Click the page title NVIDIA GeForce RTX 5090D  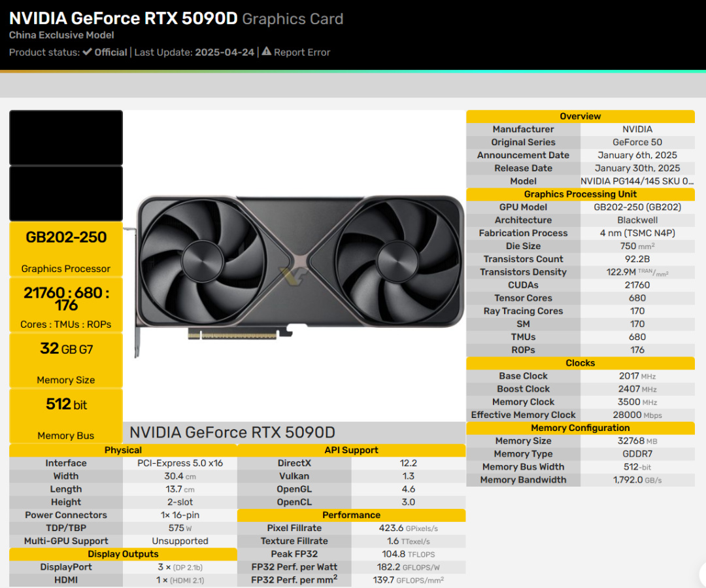click(x=124, y=18)
